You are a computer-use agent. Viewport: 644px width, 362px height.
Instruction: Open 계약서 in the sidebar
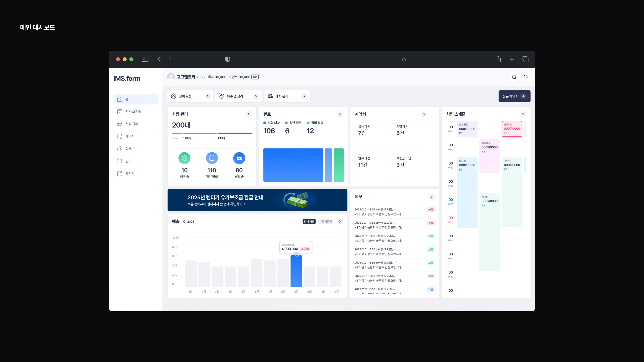click(x=136, y=136)
